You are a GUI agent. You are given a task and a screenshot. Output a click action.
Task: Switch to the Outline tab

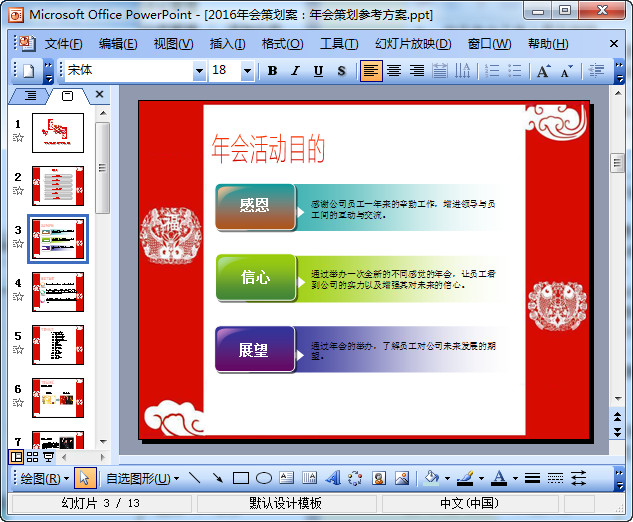coord(30,96)
